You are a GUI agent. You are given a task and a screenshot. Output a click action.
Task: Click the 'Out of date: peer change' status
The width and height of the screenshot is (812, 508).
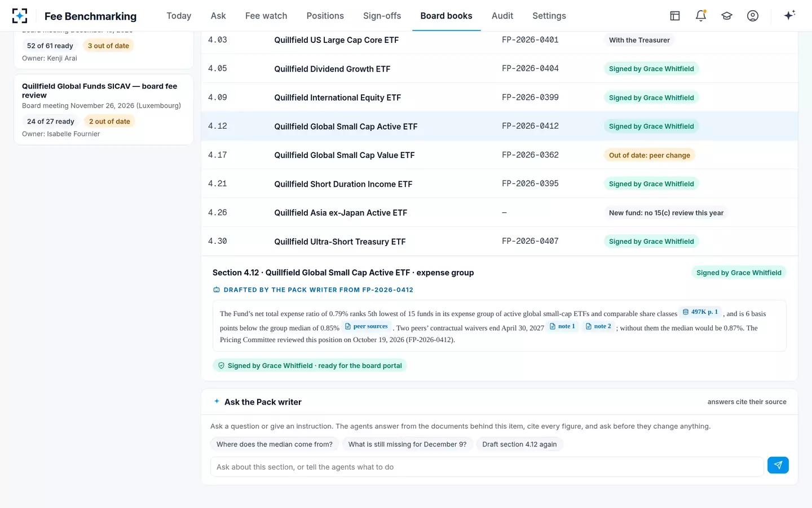tap(649, 155)
